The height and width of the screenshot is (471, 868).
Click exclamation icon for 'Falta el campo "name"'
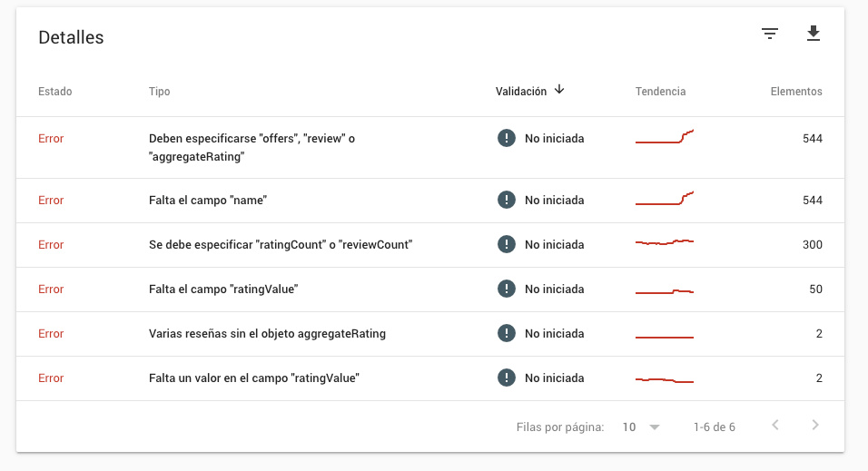506,200
